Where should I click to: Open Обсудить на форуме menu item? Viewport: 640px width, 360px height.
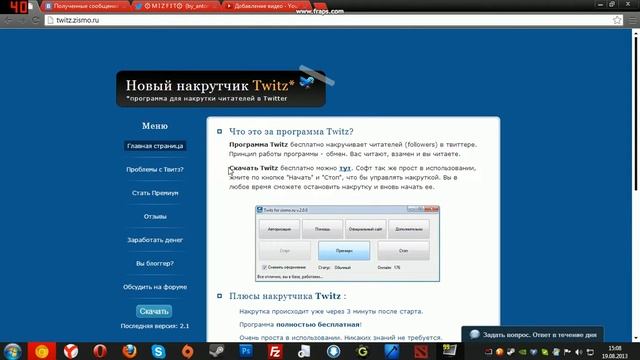pyautogui.click(x=155, y=287)
